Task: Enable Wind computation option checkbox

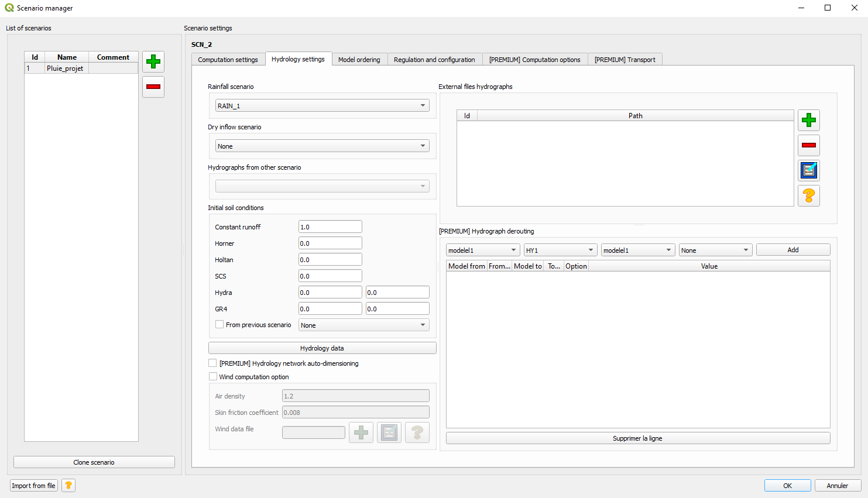Action: tap(212, 376)
